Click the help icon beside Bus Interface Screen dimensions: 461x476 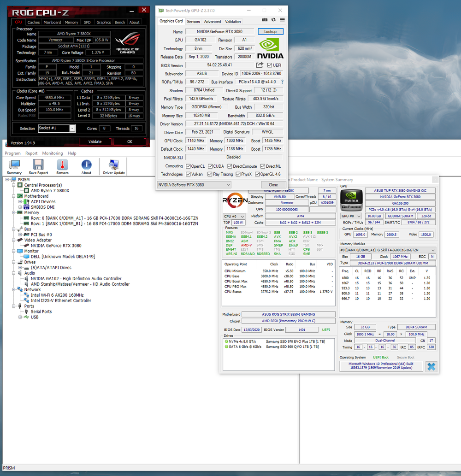(282, 82)
